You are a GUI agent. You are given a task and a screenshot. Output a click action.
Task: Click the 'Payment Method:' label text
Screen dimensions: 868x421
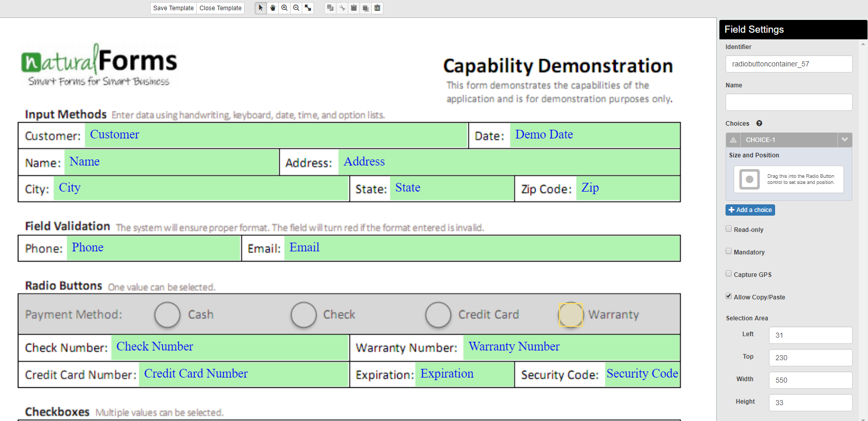74,315
